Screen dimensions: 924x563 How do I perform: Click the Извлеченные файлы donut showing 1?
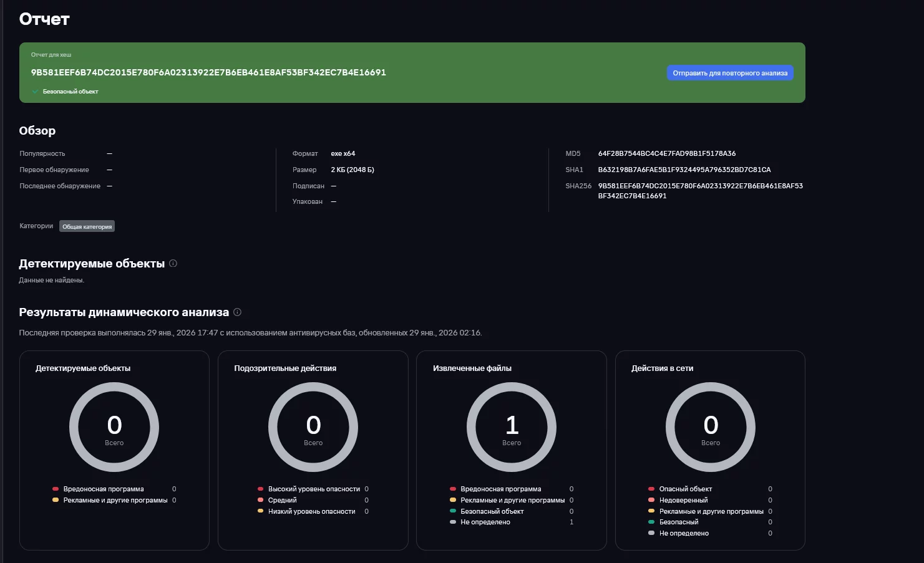tap(512, 427)
